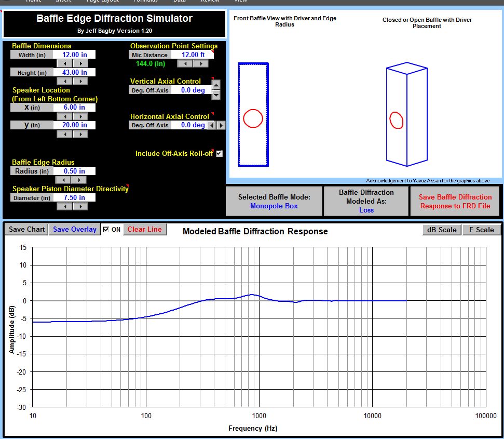
Task: Select Horizontal Deg. Off-Axis value field
Action: [x=189, y=125]
